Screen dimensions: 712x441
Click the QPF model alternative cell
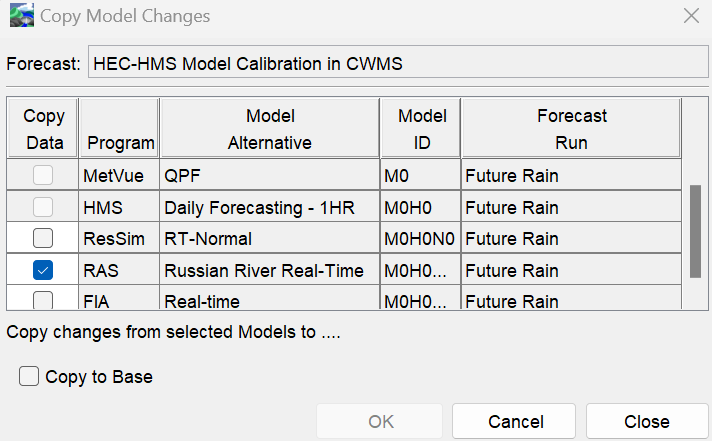point(270,175)
